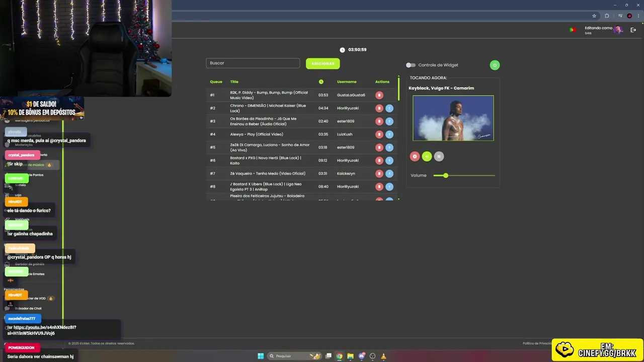Move #4 Alewya - Play up the queue

(x=389, y=134)
